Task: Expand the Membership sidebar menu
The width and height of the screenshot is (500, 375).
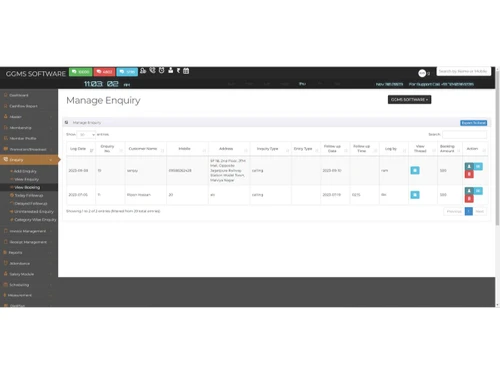Action: (29, 128)
